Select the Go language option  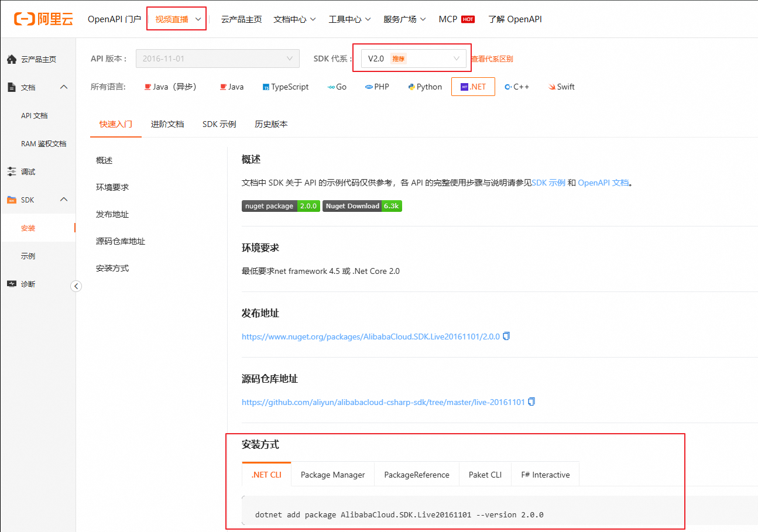337,87
